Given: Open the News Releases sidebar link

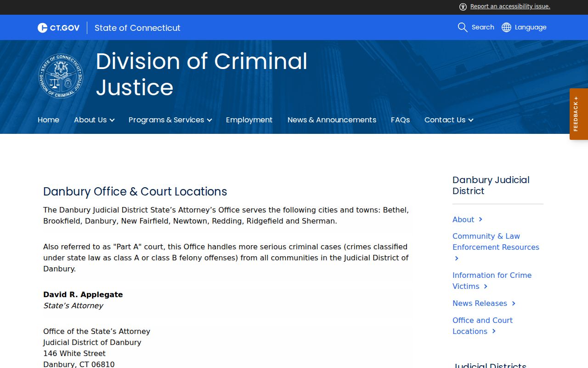Looking at the screenshot, I should click(484, 303).
